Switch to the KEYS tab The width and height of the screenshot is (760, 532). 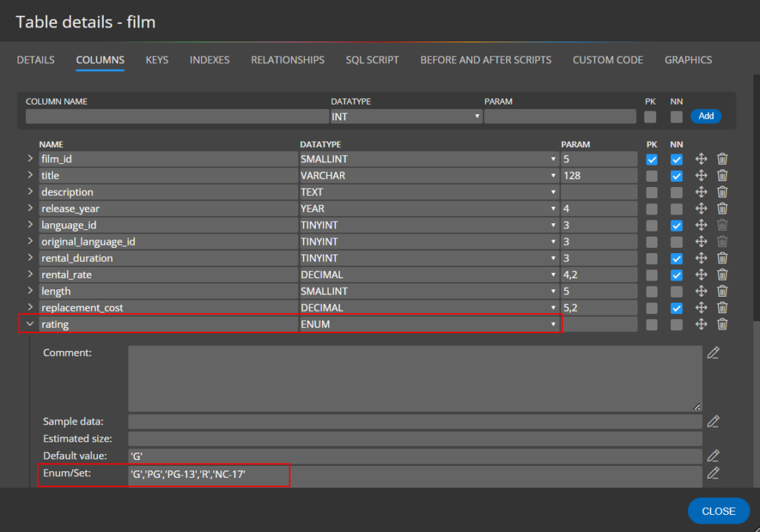click(x=157, y=60)
